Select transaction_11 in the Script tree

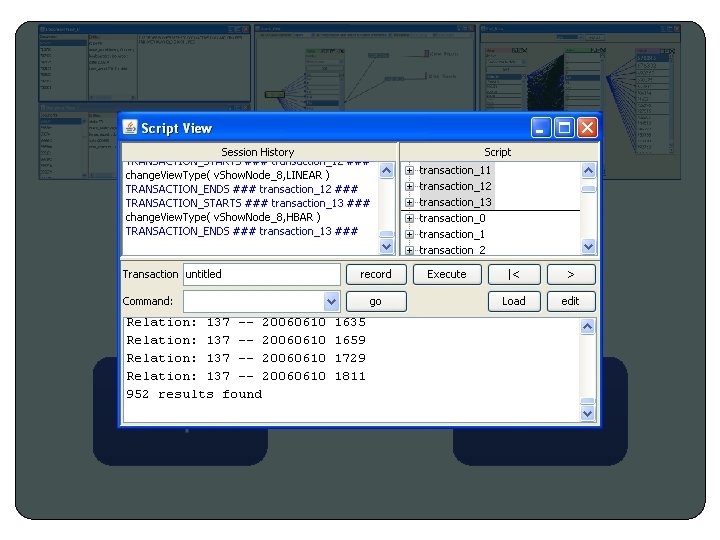pos(455,170)
